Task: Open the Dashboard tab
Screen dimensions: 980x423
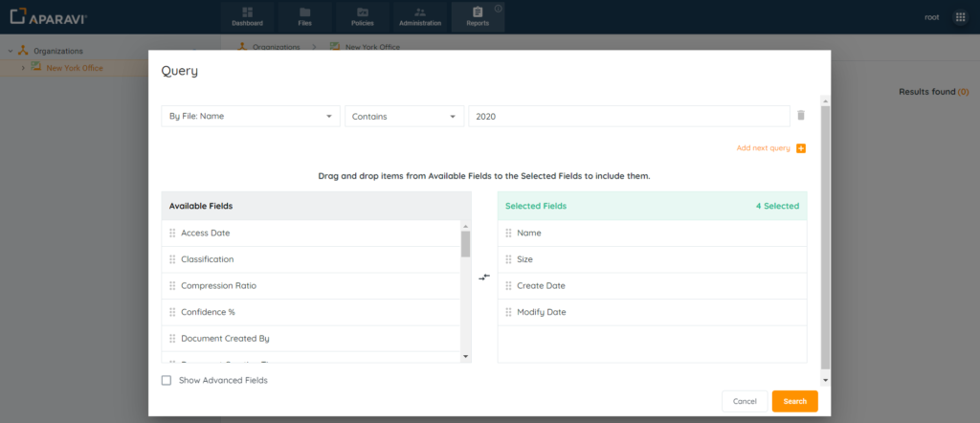Action: click(x=247, y=16)
